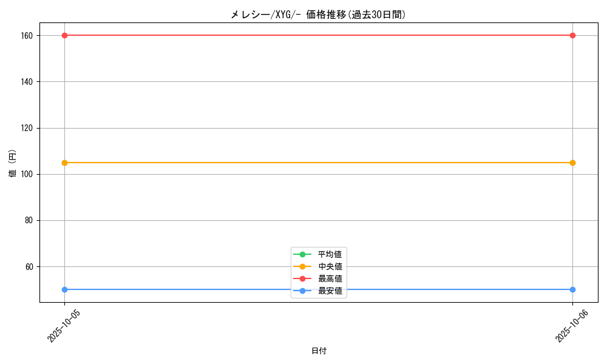Viewport: 607px width, 364px height.
Task: Click the chart title メレシー/XYG/- 価格推移
Action: (318, 15)
